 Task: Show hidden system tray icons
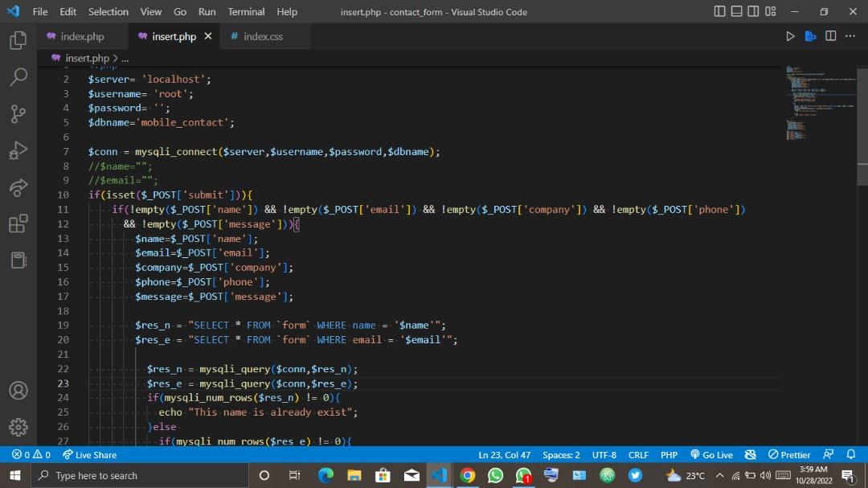click(x=719, y=475)
